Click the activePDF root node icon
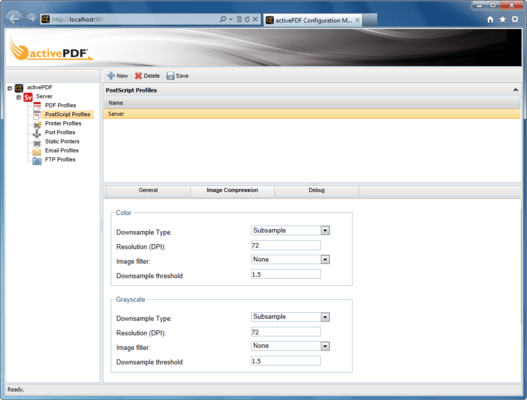The width and height of the screenshot is (527, 400). 19,88
